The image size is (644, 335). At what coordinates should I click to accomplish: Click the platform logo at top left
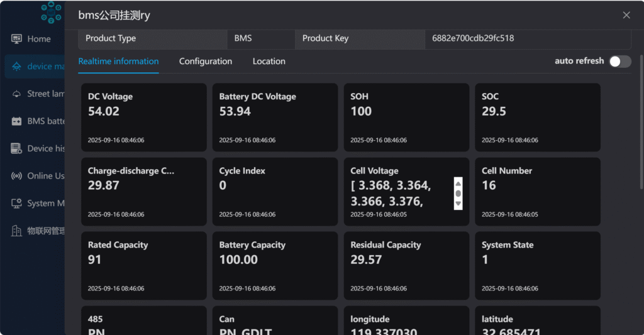pos(51,11)
